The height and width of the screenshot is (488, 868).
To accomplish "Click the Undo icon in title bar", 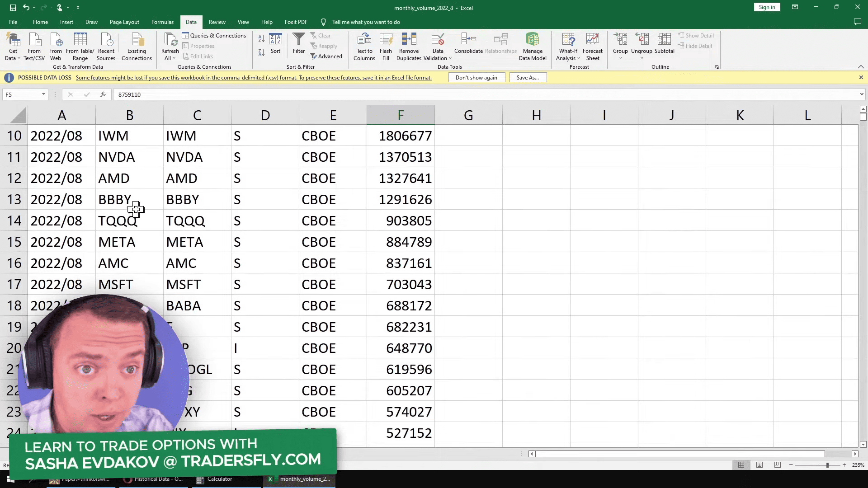I will [26, 8].
